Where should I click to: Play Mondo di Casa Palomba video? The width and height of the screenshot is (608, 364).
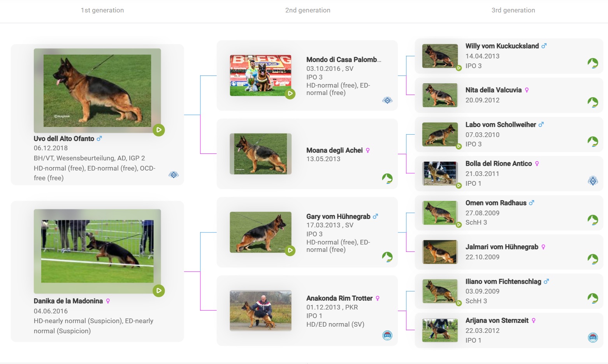click(x=290, y=93)
